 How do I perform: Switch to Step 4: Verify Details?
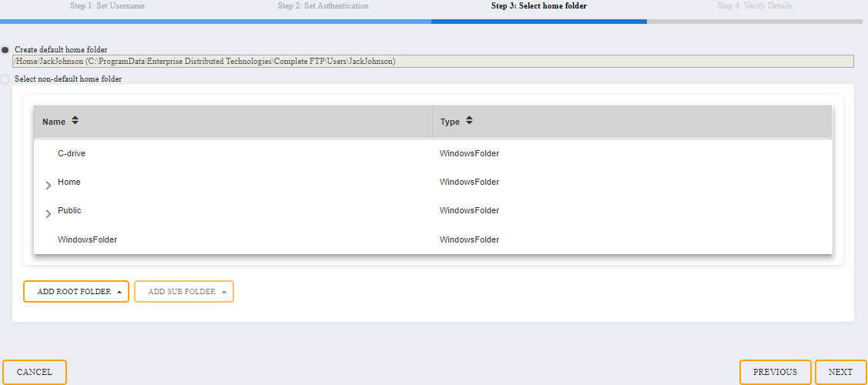[x=754, y=6]
